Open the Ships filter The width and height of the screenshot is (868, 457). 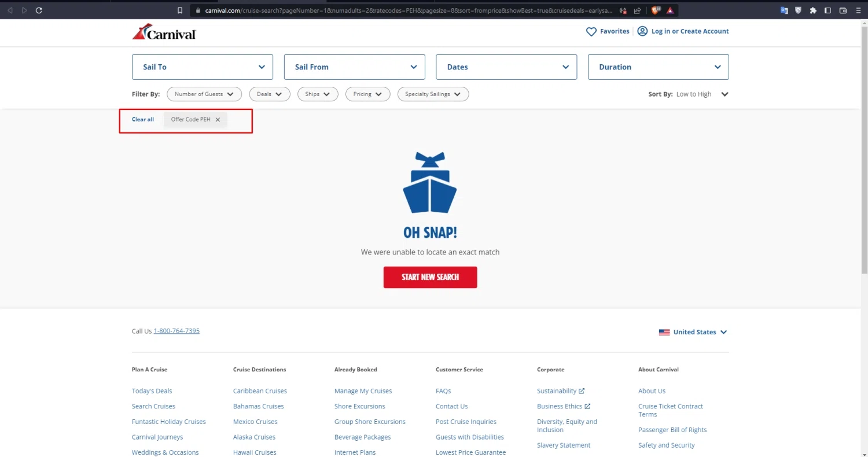coord(318,94)
